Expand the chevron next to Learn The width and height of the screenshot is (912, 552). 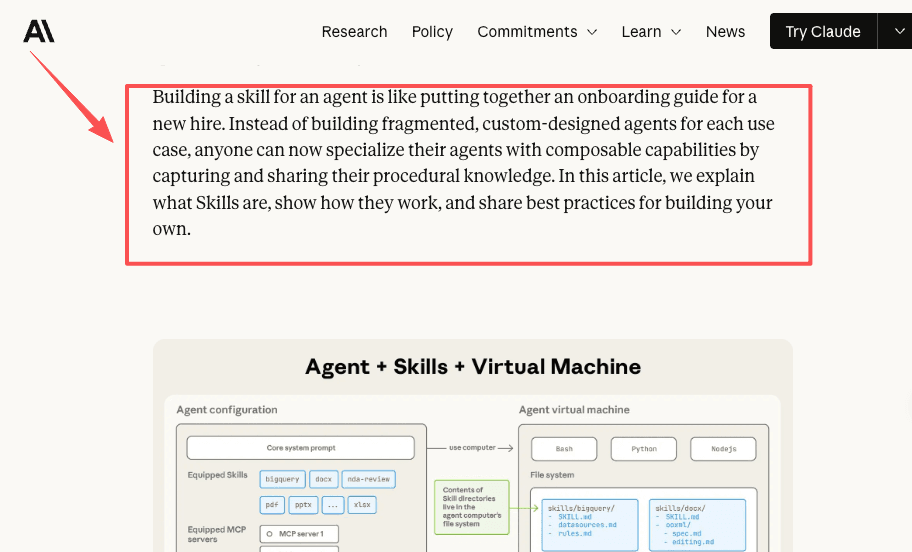(x=676, y=32)
